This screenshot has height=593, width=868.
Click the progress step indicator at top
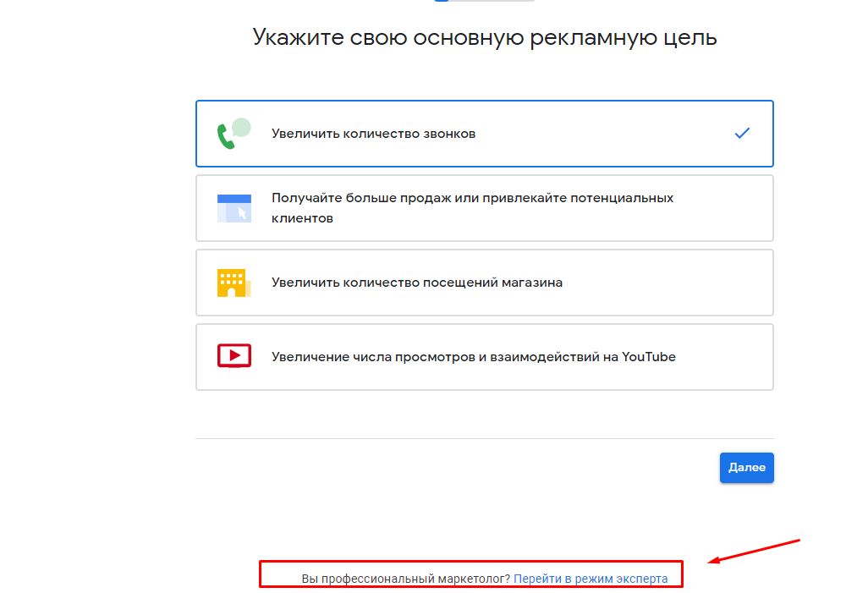(483, 1)
